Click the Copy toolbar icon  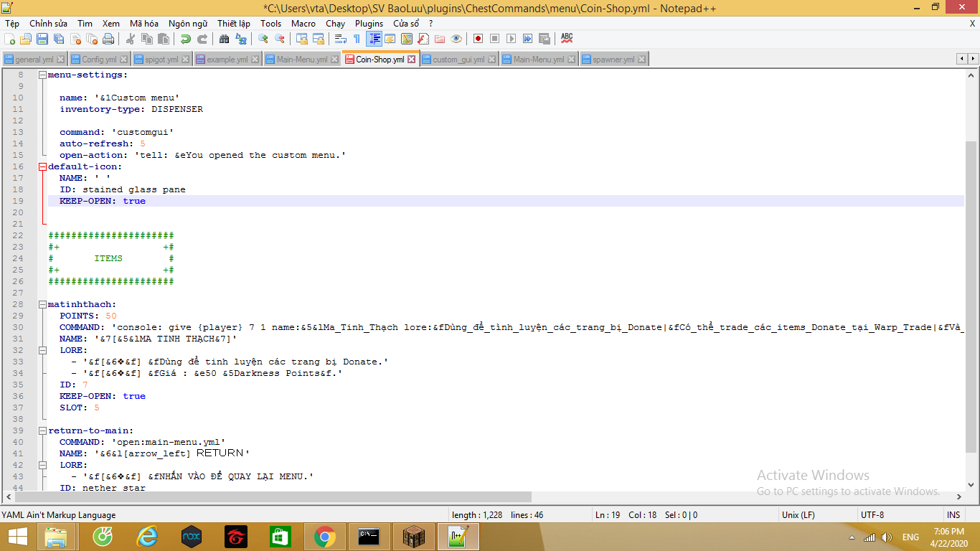pyautogui.click(x=147, y=39)
